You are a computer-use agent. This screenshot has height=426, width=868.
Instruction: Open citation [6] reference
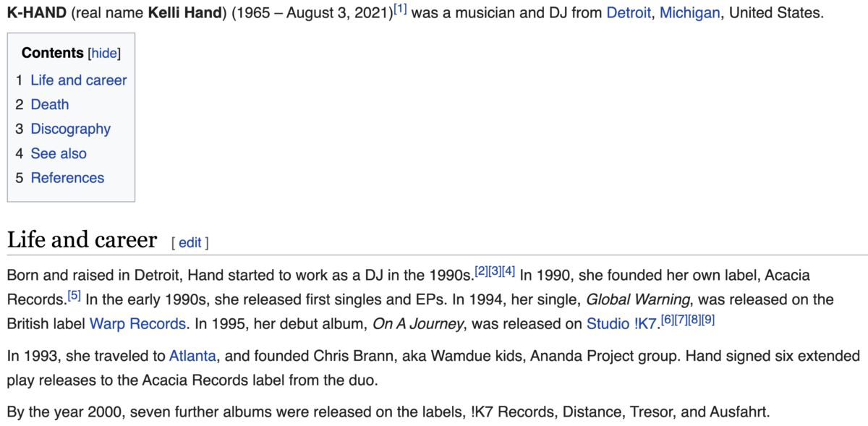click(x=668, y=320)
